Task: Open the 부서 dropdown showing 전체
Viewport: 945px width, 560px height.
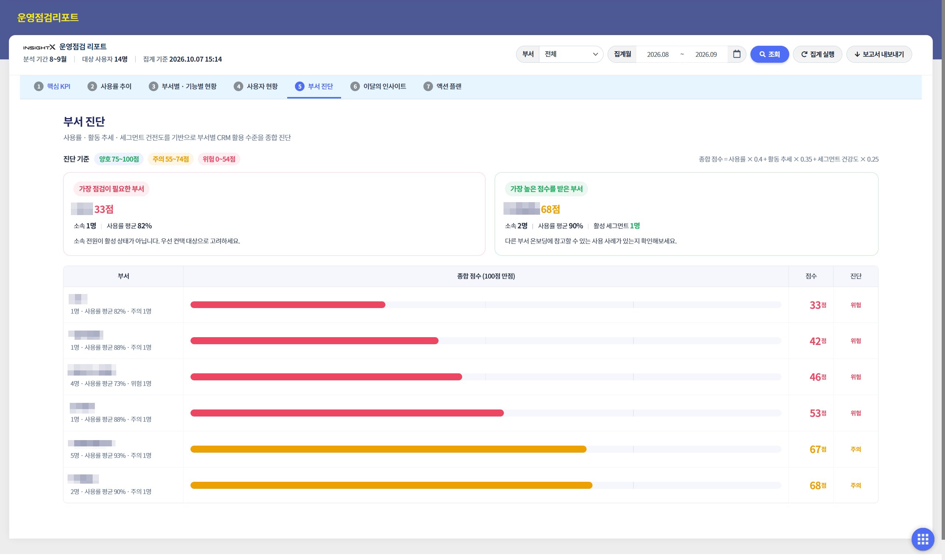Action: (x=570, y=54)
